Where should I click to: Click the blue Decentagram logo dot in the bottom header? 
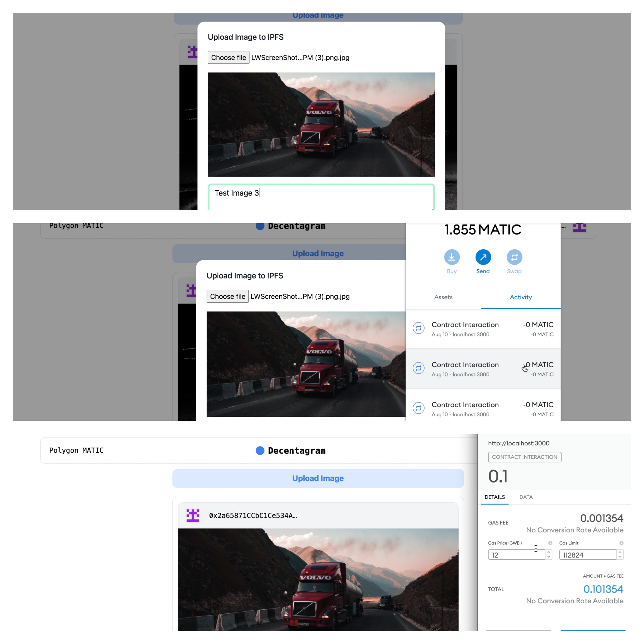coord(260,451)
